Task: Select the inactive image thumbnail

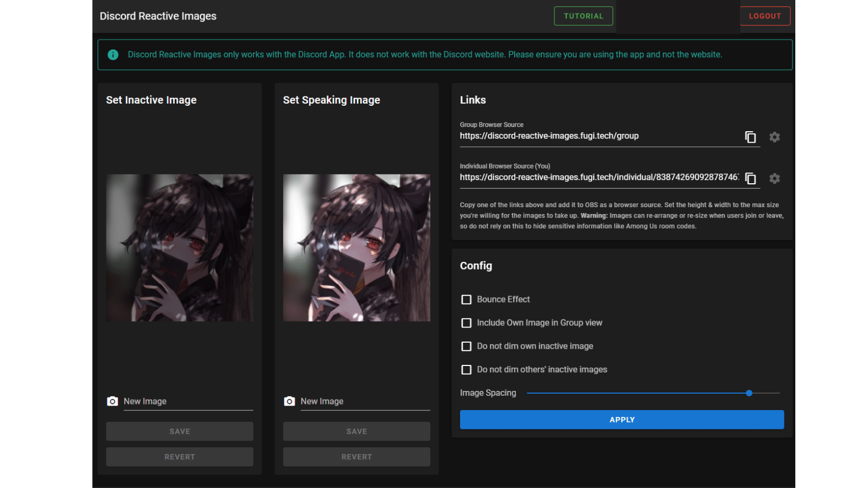Action: [x=180, y=247]
